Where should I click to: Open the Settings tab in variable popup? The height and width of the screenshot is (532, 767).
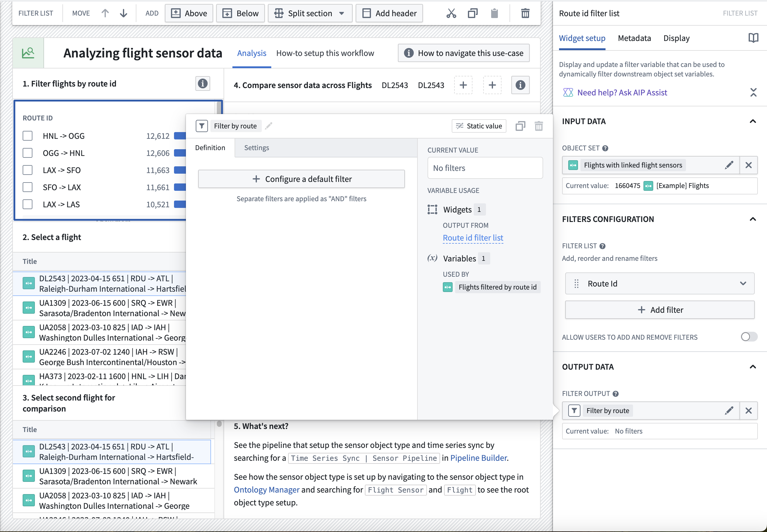tap(256, 148)
